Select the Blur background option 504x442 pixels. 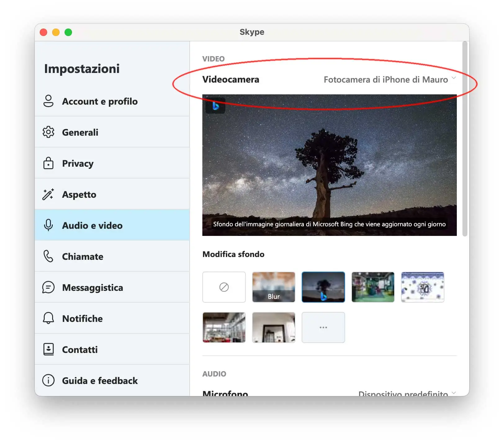click(x=273, y=287)
